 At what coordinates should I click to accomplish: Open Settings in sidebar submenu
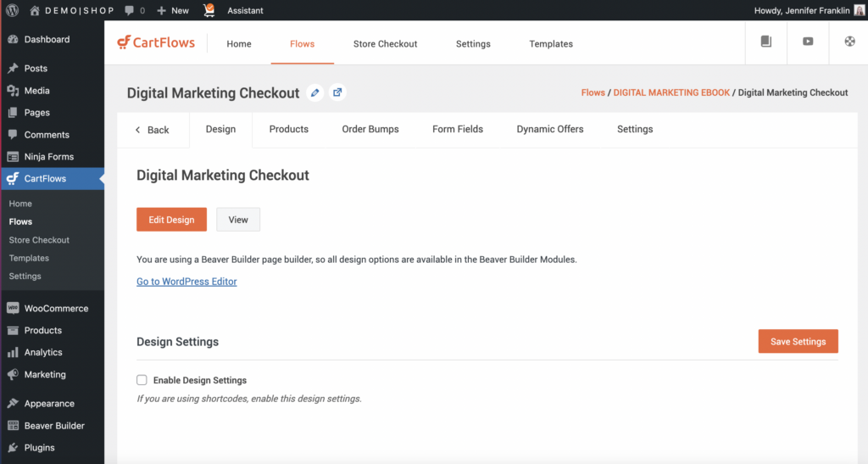coord(25,276)
